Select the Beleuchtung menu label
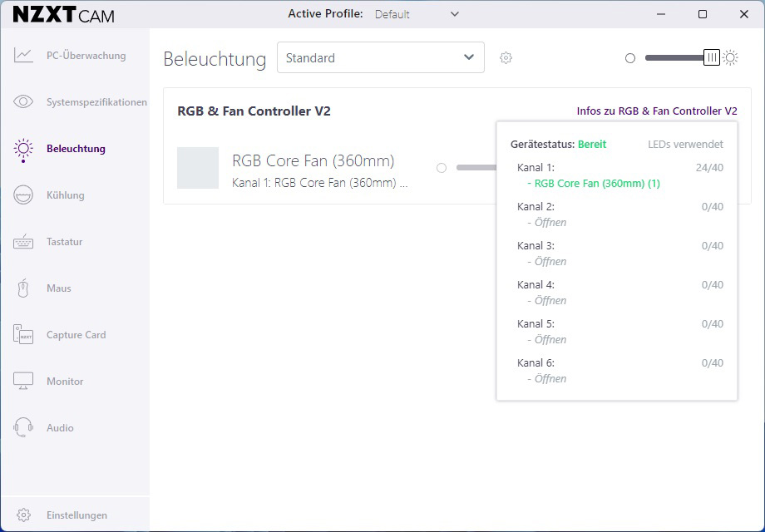Viewport: 765px width, 532px height. point(76,149)
